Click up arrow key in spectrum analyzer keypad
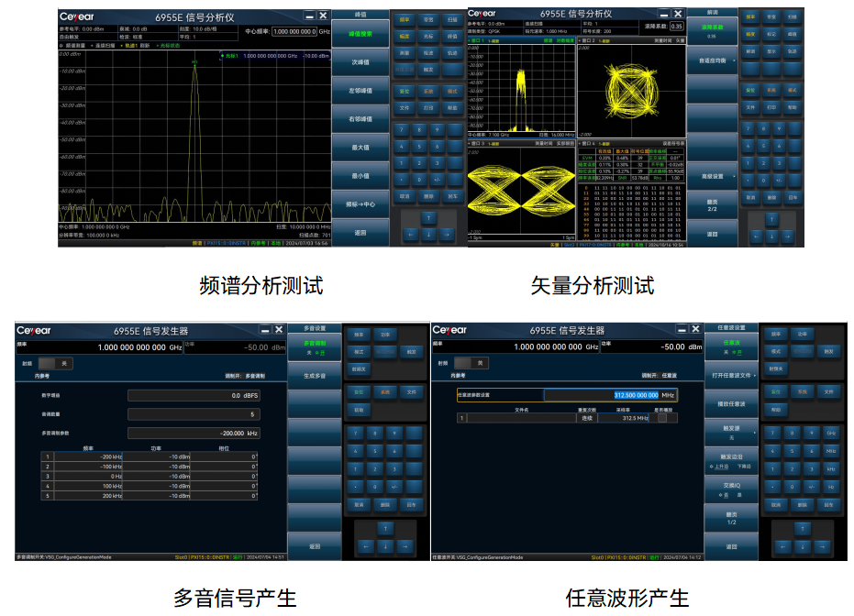 (x=427, y=217)
